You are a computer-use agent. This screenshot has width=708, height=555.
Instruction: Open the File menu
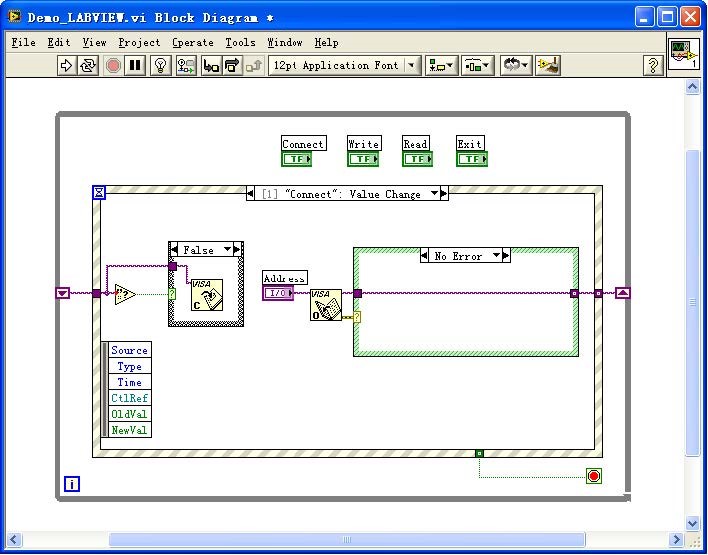(23, 42)
